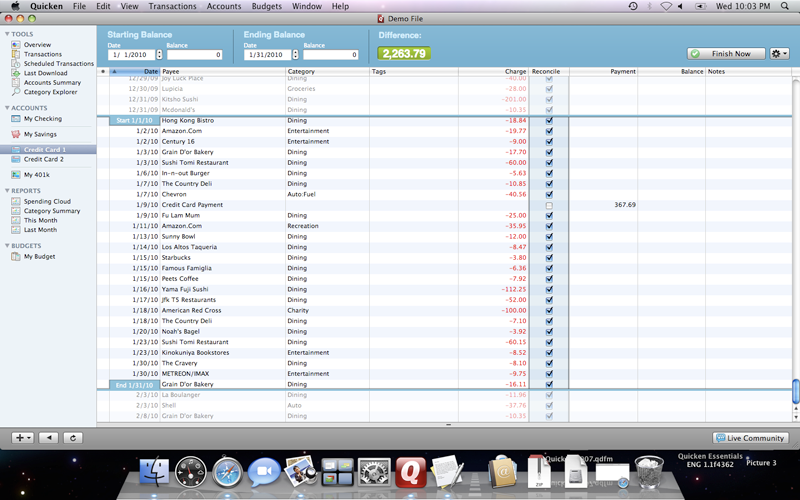Click the Transactions icon in Tools

pyautogui.click(x=16, y=54)
